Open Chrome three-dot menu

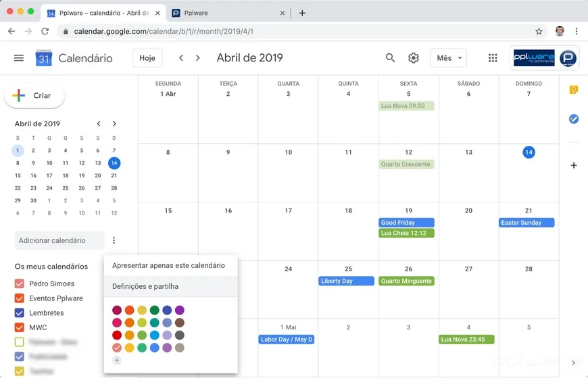coord(577,32)
